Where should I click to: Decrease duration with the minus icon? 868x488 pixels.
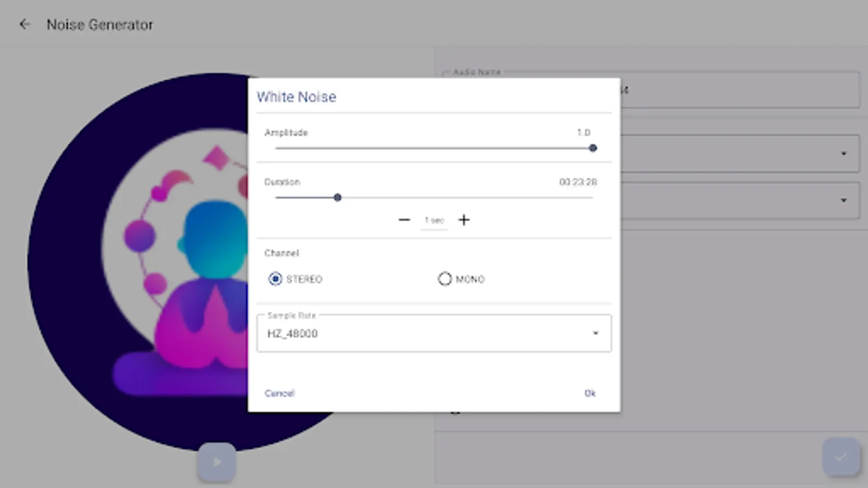pyautogui.click(x=404, y=220)
